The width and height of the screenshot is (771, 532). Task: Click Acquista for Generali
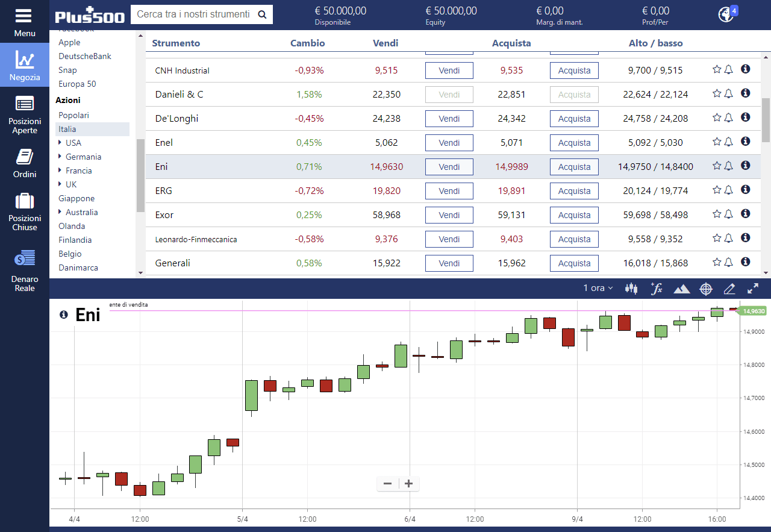coord(574,263)
